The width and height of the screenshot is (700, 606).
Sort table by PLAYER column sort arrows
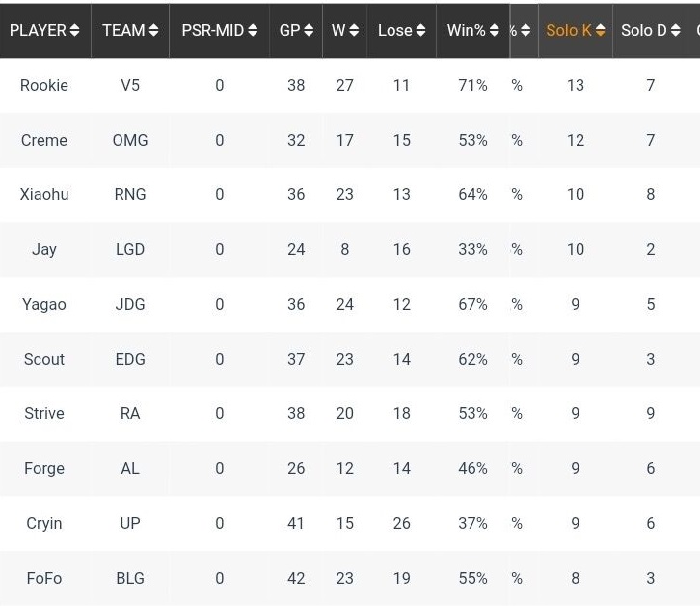pyautogui.click(x=74, y=31)
